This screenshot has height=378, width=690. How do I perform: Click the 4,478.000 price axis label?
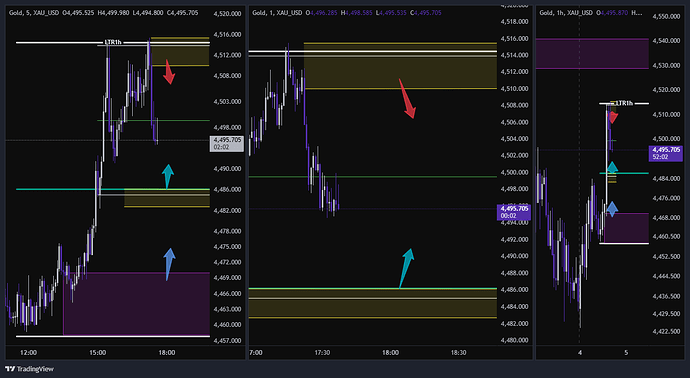point(227,231)
